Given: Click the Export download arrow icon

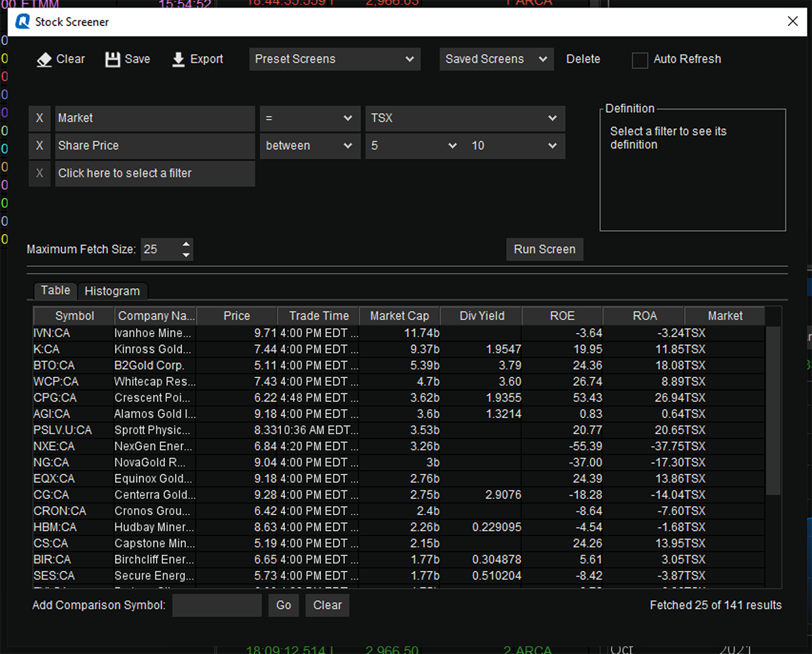Looking at the screenshot, I should (x=178, y=60).
